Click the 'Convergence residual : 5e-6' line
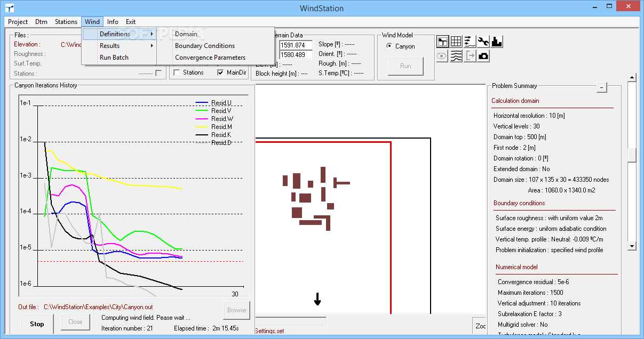The height and width of the screenshot is (339, 644). coord(534,282)
